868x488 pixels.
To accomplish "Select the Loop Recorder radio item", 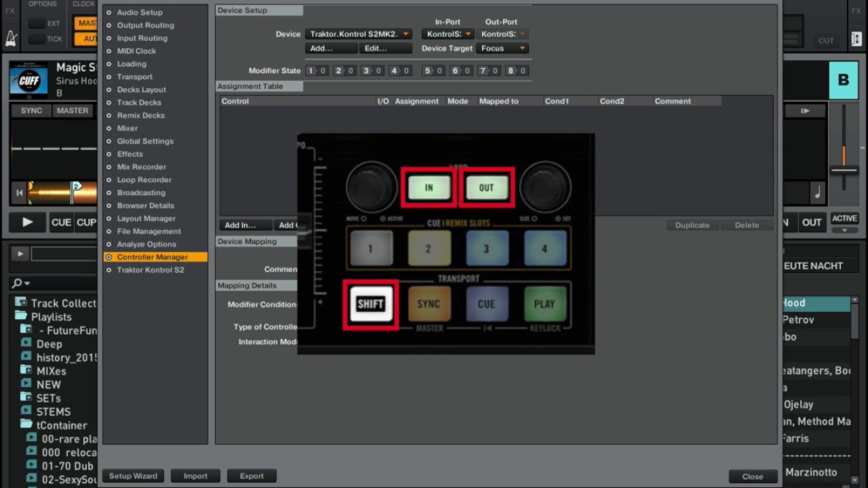I will pyautogui.click(x=108, y=180).
